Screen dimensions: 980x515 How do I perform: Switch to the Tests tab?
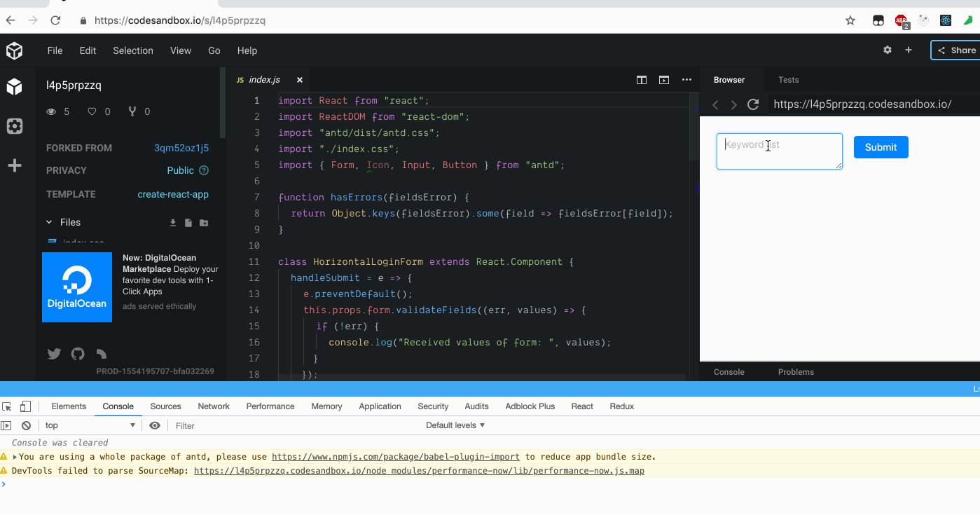[788, 80]
